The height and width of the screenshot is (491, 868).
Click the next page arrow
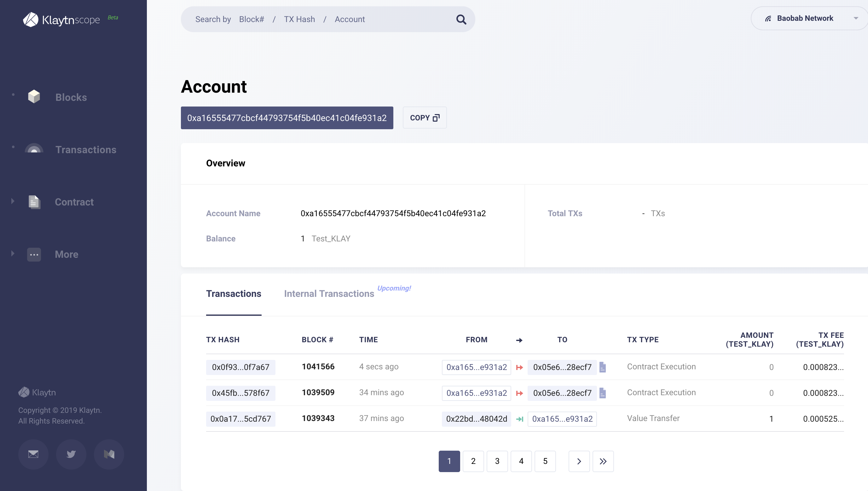pyautogui.click(x=579, y=461)
